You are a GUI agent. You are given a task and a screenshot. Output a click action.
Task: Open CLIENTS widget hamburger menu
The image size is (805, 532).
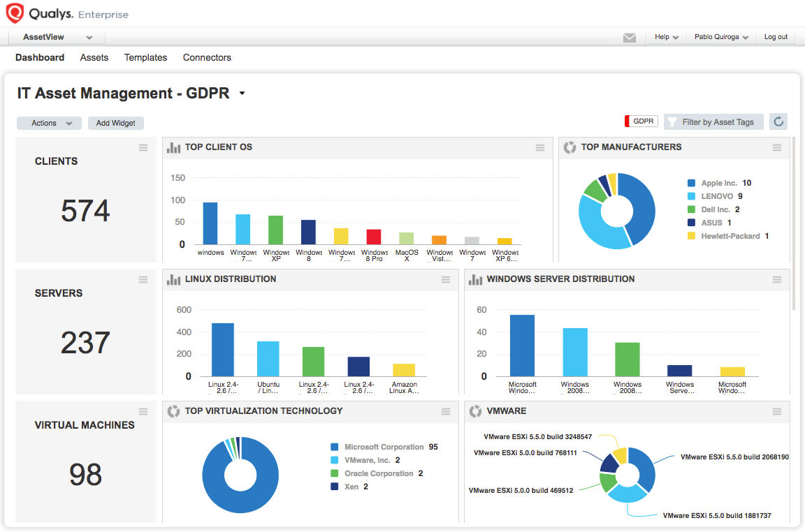click(143, 148)
